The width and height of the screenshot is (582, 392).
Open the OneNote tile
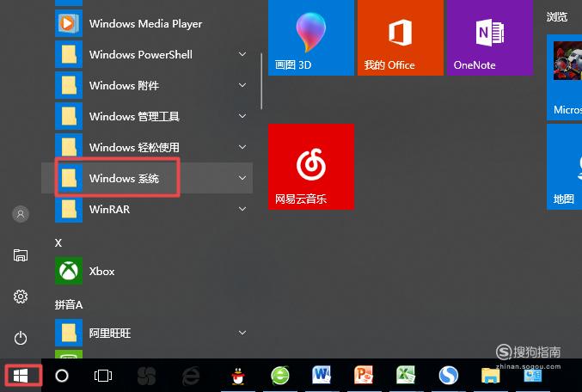click(x=490, y=38)
